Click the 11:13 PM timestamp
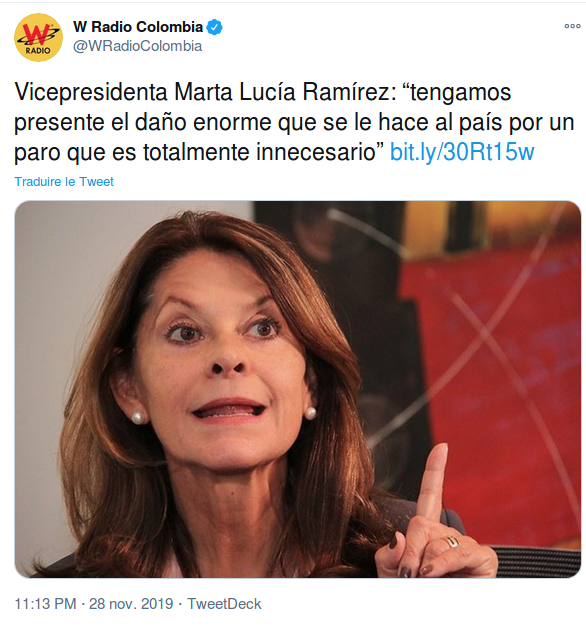This screenshot has width=586, height=628. point(45,604)
